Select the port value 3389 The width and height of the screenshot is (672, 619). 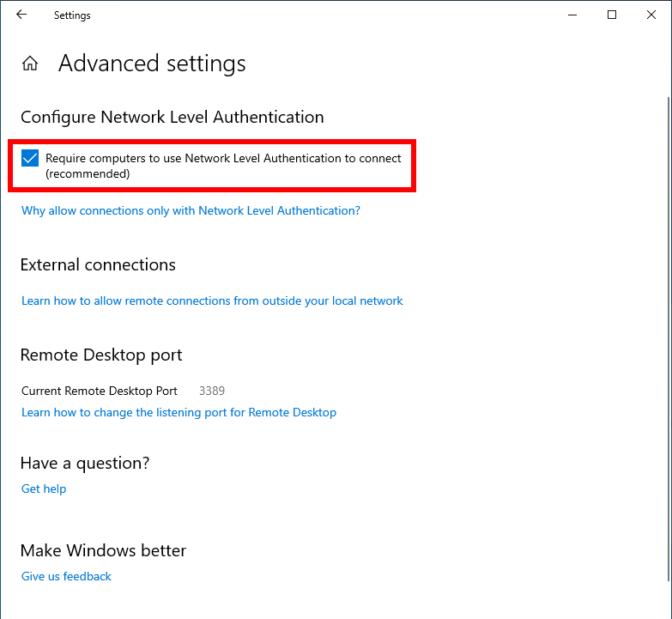(x=212, y=391)
